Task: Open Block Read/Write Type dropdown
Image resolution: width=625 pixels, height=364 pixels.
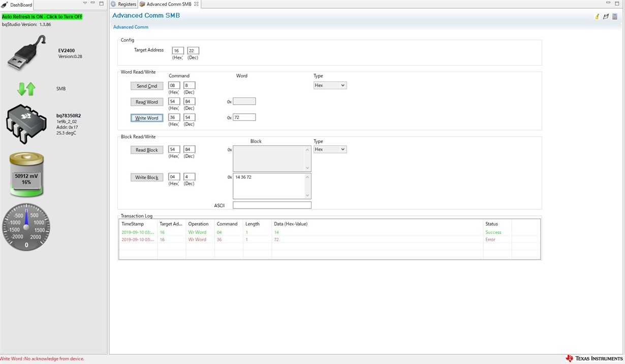Action: [330, 149]
